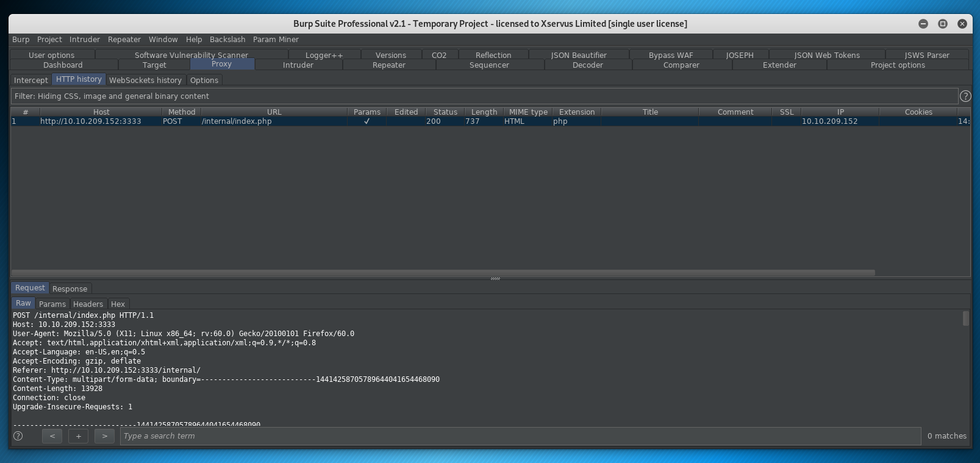980x463 pixels.
Task: Switch to the JSON Web Tokens tab
Action: pos(827,55)
